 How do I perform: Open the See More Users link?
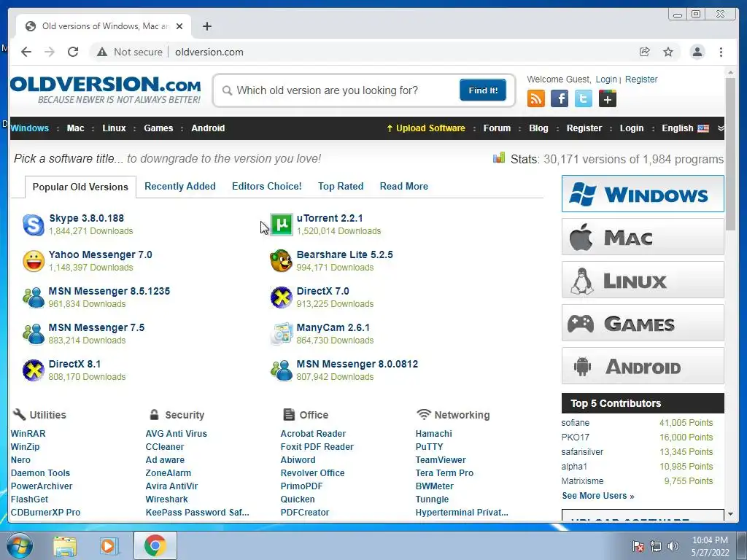point(598,496)
